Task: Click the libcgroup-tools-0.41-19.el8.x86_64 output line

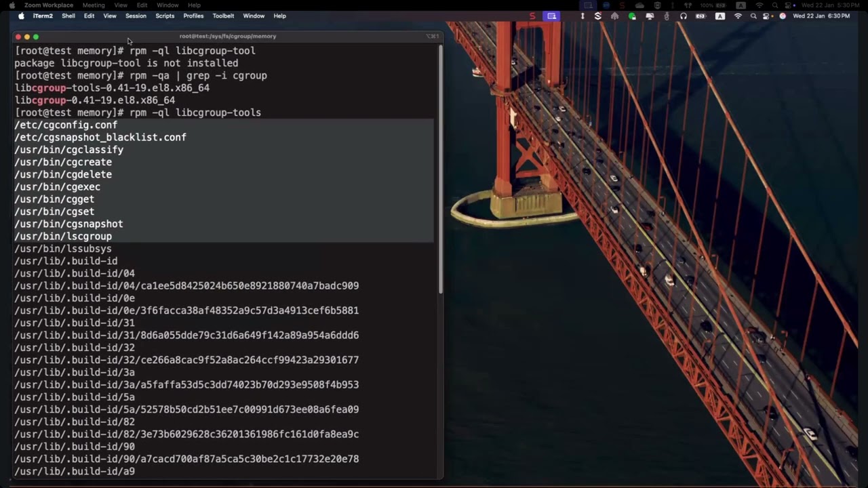Action: click(112, 88)
